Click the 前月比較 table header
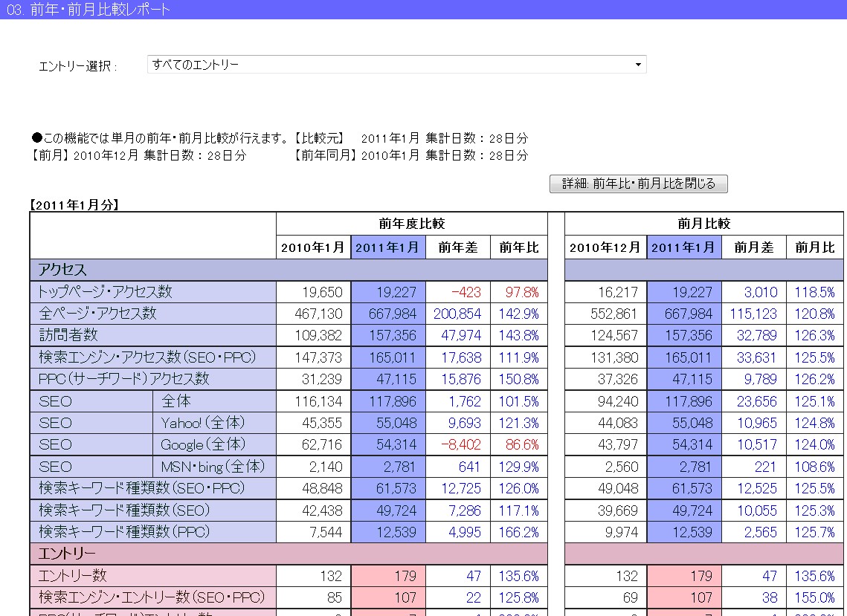This screenshot has width=847, height=616. [x=703, y=224]
